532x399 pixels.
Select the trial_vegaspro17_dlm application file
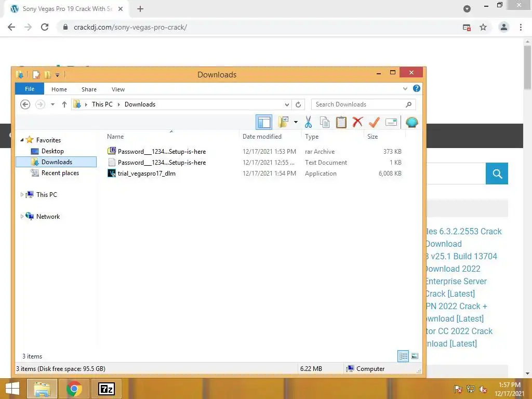[x=146, y=173]
